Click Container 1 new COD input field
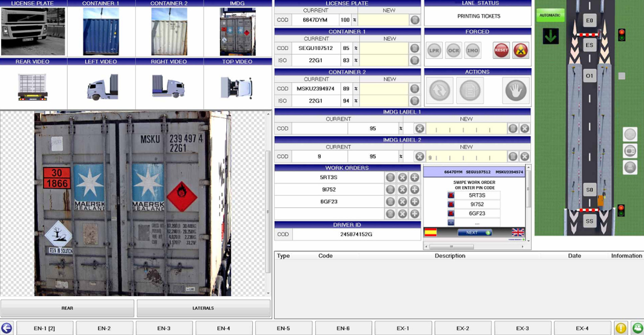The image size is (644, 335). [384, 48]
